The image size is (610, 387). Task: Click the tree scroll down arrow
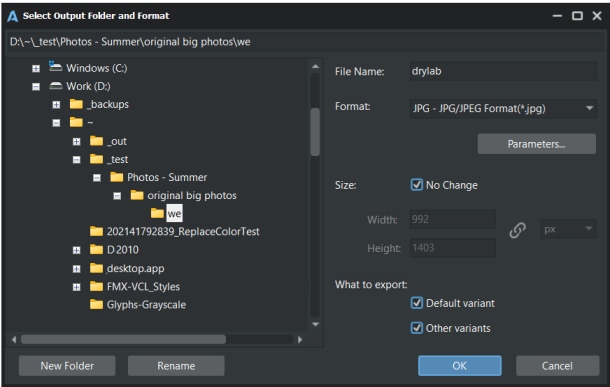(315, 324)
